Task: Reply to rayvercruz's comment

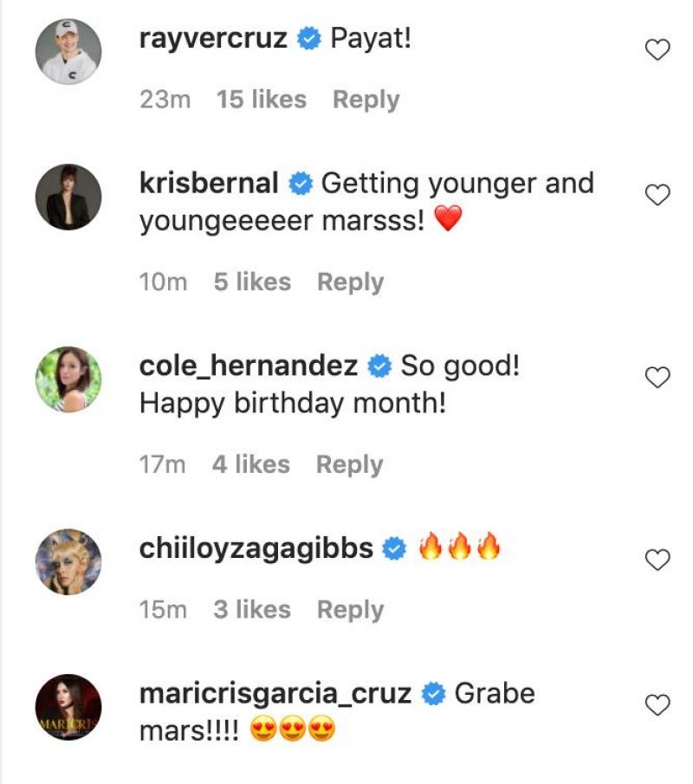Action: click(366, 100)
